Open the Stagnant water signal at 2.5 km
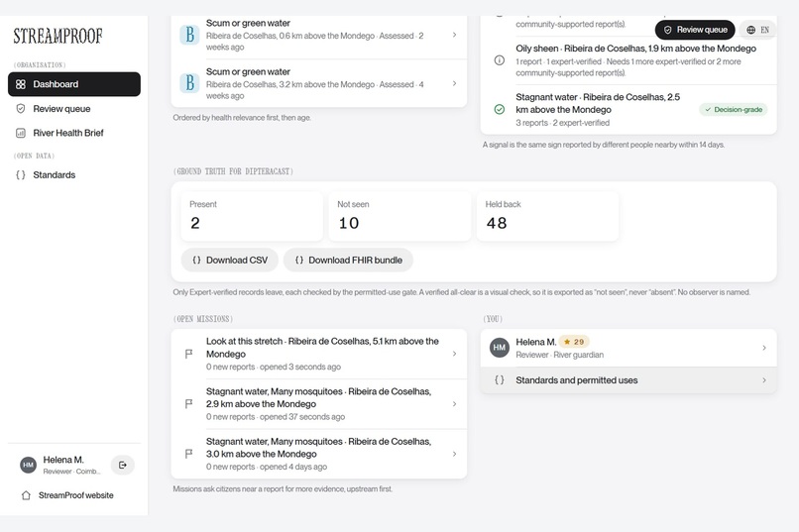This screenshot has height=532, width=799. pos(628,109)
